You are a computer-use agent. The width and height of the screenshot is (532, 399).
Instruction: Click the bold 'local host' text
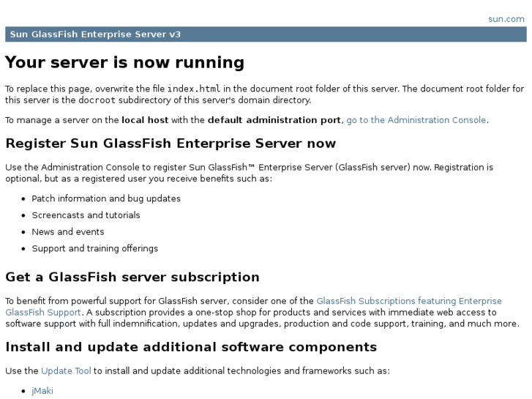coord(145,120)
